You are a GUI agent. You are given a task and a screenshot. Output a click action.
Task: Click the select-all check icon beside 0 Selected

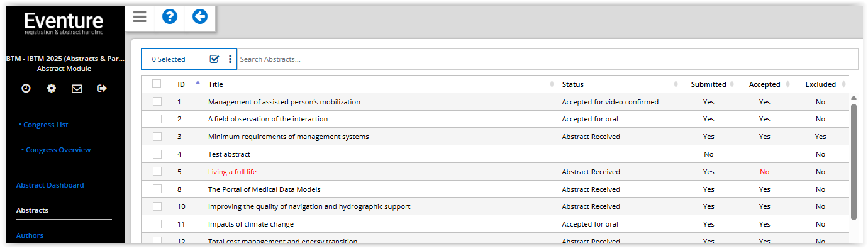(x=214, y=59)
